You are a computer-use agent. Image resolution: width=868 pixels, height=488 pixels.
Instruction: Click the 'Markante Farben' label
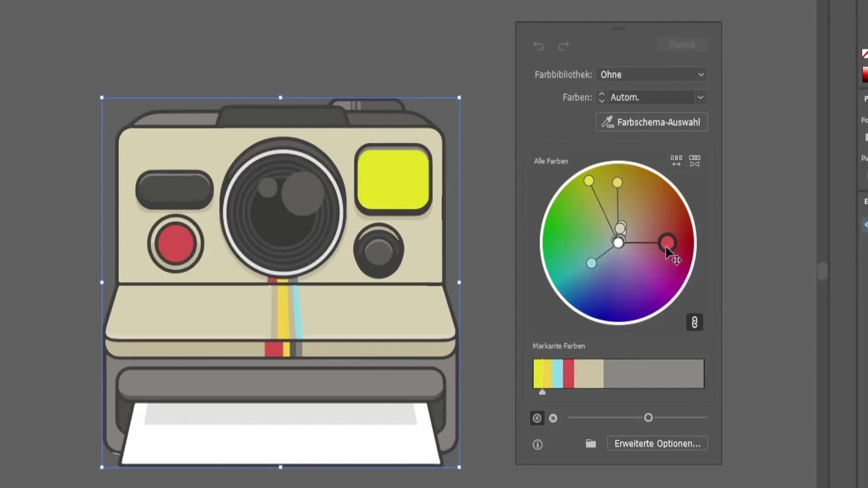coord(559,346)
